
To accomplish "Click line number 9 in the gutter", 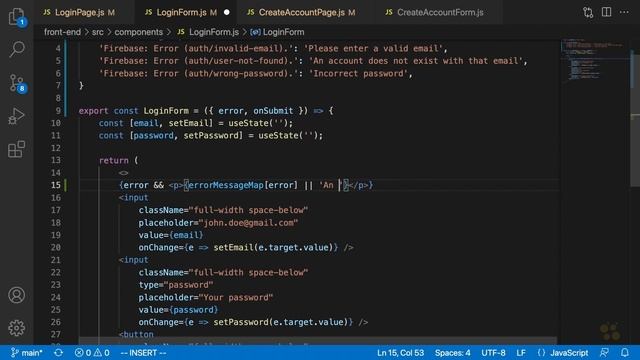I will (x=58, y=111).
